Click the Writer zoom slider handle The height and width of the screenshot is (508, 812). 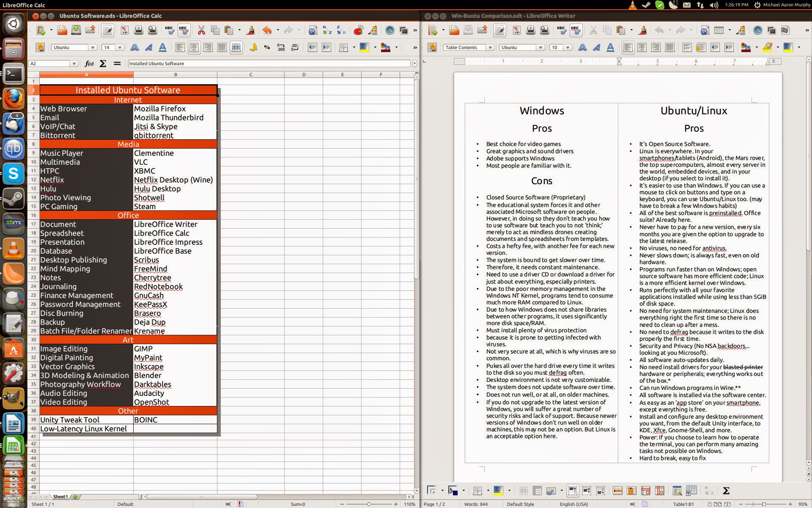(x=764, y=504)
